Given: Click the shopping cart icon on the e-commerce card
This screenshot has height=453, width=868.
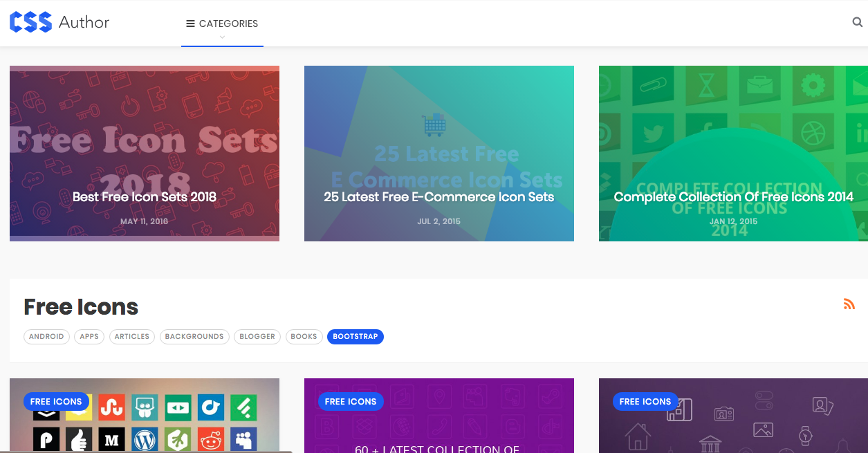Looking at the screenshot, I should pos(434,125).
